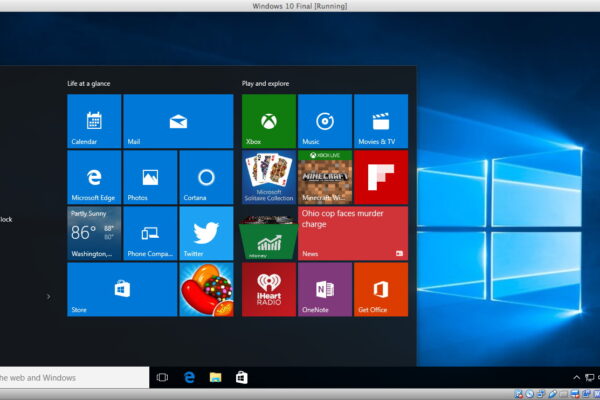This screenshot has height=400, width=600.
Task: Open the Photos tile
Action: (x=150, y=177)
